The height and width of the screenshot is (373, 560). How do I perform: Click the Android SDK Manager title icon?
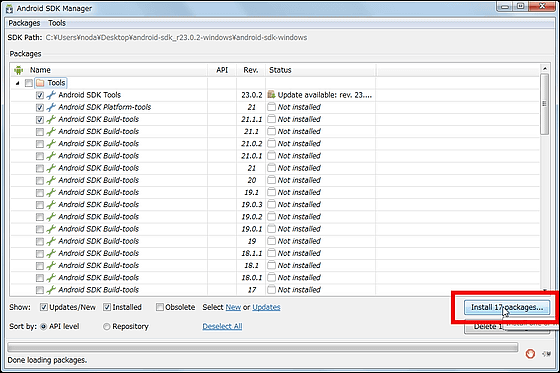click(10, 8)
